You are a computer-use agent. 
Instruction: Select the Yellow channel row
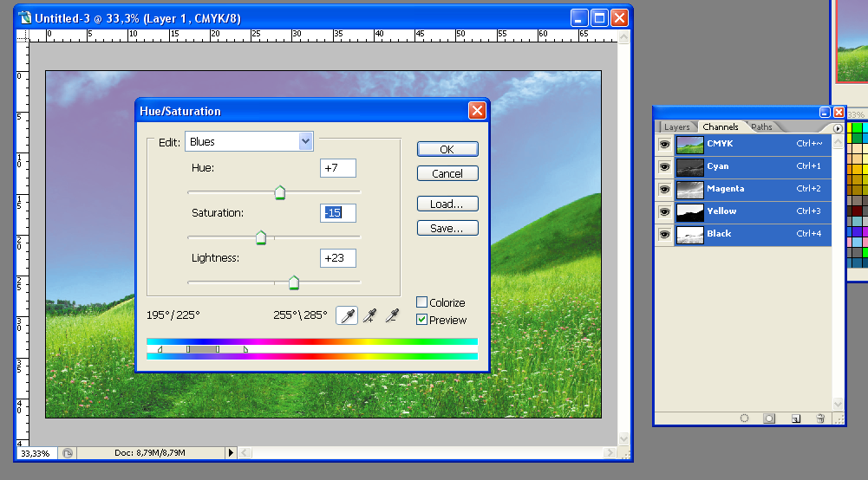pyautogui.click(x=753, y=211)
